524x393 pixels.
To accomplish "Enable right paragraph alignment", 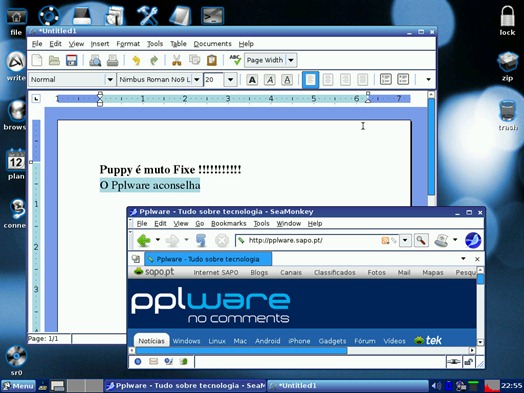I will click(x=345, y=80).
